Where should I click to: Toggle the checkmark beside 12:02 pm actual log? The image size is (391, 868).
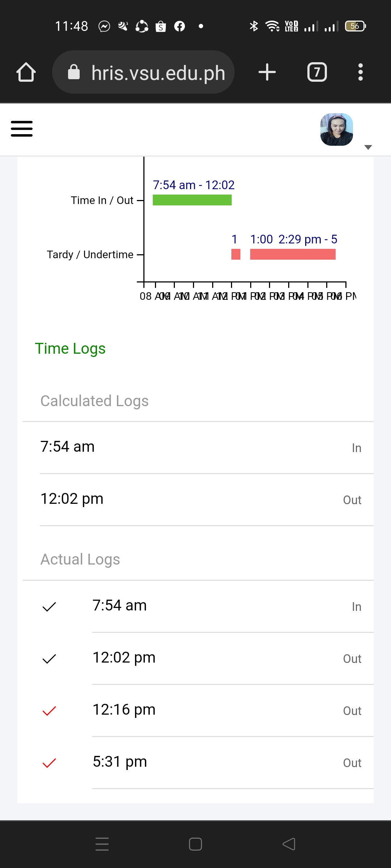(49, 659)
